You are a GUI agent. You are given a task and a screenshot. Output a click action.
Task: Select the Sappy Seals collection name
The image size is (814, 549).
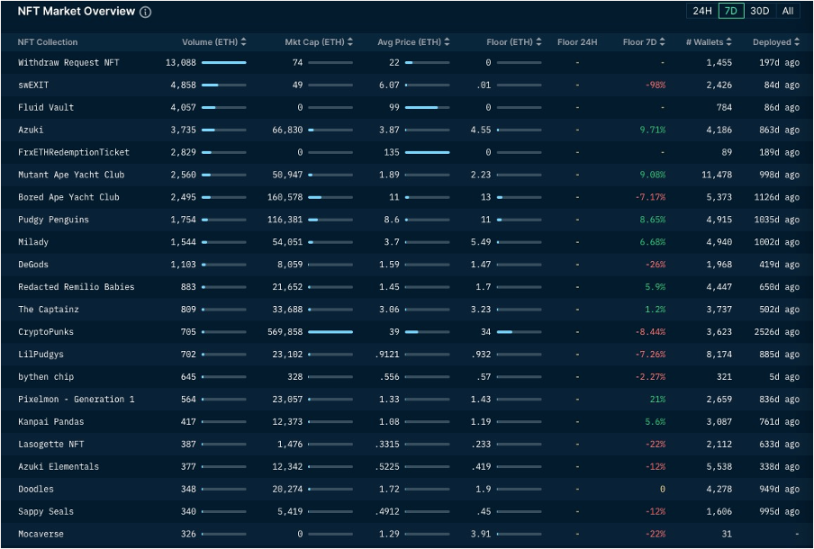point(46,511)
